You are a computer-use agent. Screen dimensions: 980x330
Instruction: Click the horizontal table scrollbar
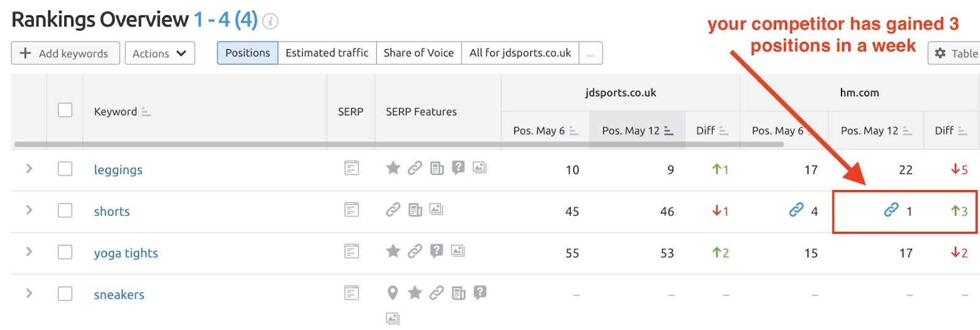coord(399,145)
